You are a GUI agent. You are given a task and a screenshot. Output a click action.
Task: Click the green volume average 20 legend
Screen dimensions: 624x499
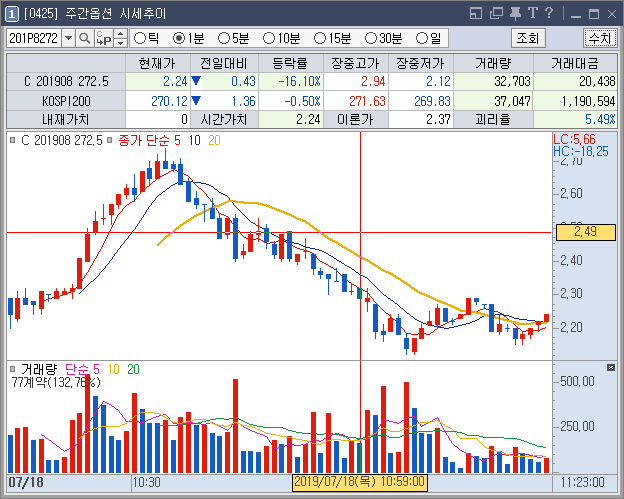[133, 369]
